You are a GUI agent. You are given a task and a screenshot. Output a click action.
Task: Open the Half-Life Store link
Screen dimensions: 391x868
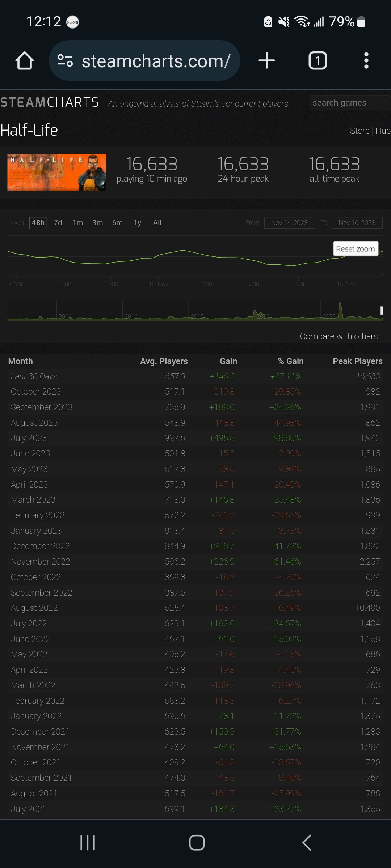pyautogui.click(x=360, y=131)
